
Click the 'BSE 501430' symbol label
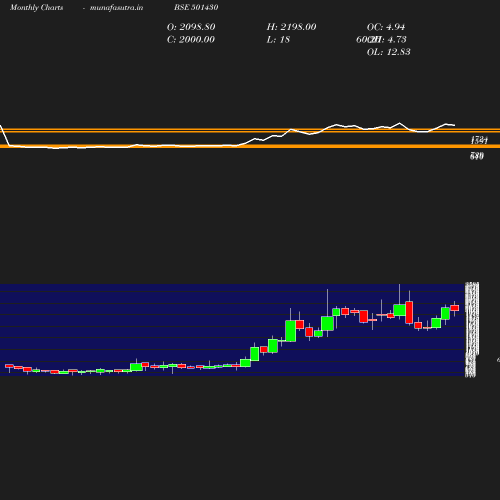pyautogui.click(x=196, y=7)
